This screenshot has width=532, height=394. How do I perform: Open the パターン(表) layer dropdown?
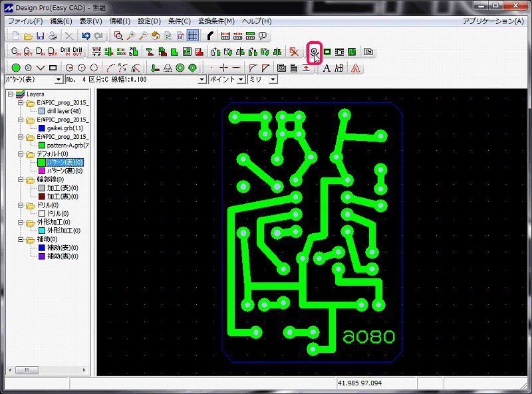(x=60, y=80)
